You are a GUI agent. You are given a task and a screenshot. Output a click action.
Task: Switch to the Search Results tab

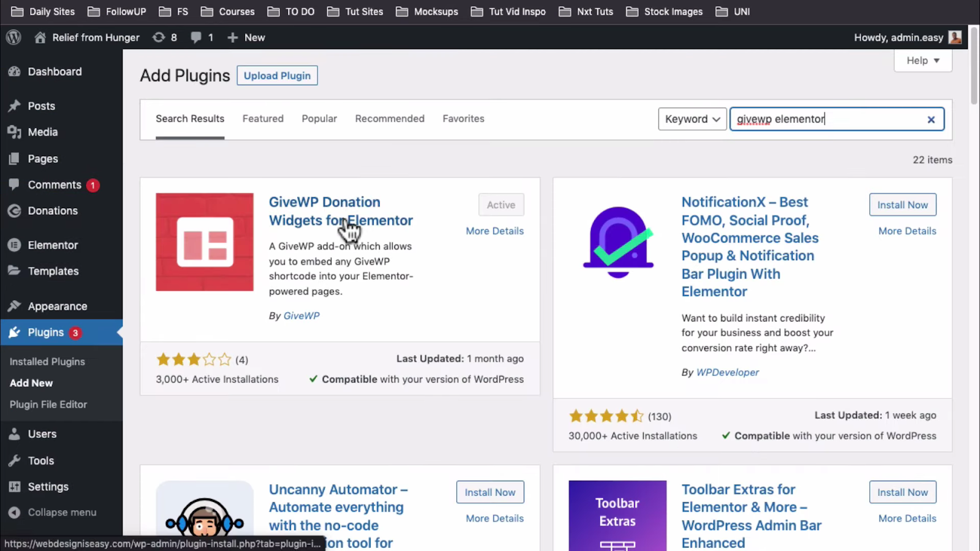click(x=190, y=119)
